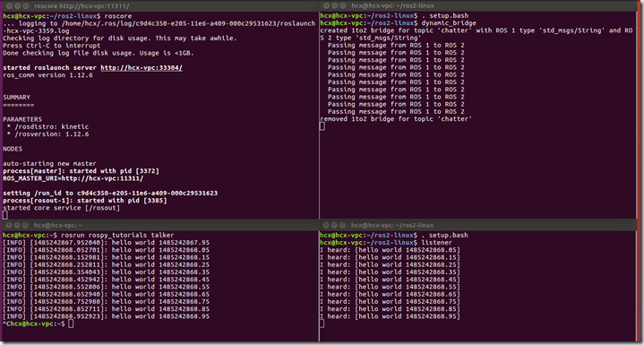Click the dynamic_bridge terminal cursor block

click(x=322, y=126)
